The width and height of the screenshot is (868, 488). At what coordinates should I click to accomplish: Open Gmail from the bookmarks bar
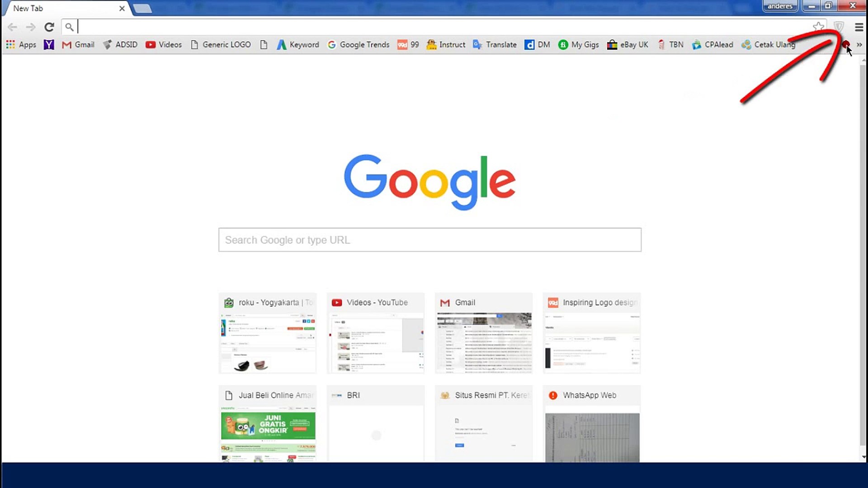pyautogui.click(x=78, y=44)
